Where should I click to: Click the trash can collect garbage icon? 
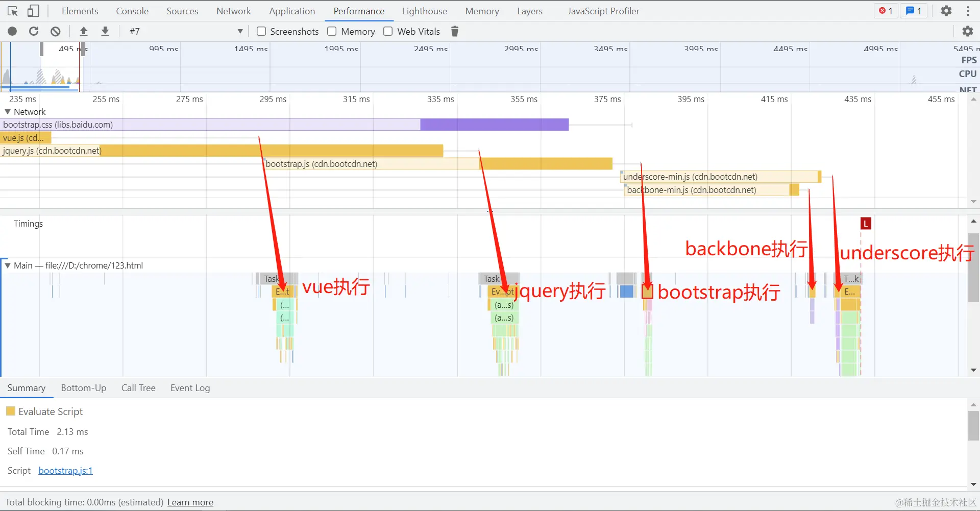point(455,31)
